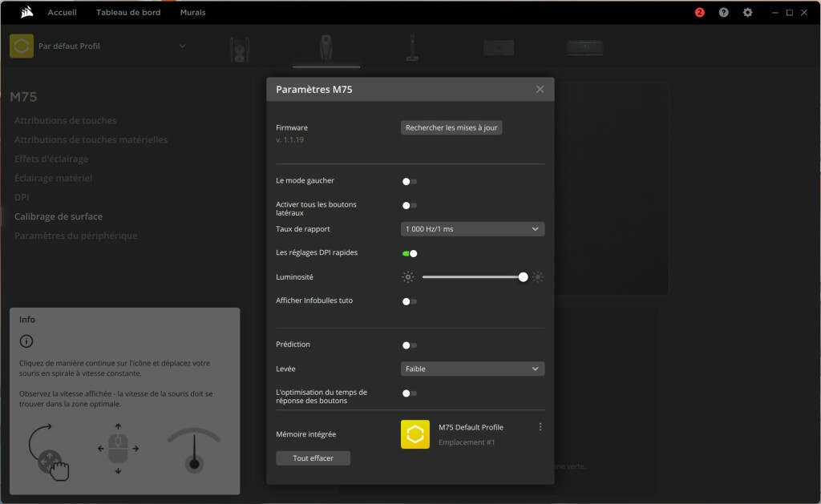Enable Le mode gaucher toggle
821x504 pixels.
point(410,180)
